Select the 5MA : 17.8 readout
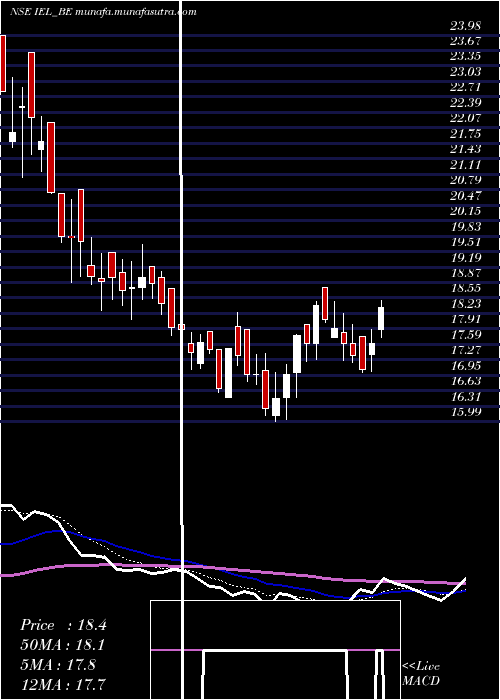Image resolution: width=500 pixels, height=700 pixels. coord(58,665)
